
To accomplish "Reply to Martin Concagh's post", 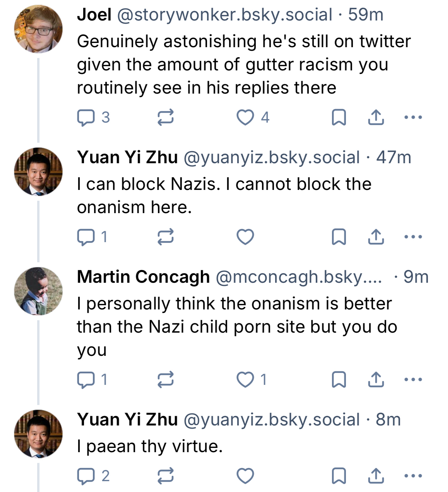I will pyautogui.click(x=86, y=380).
